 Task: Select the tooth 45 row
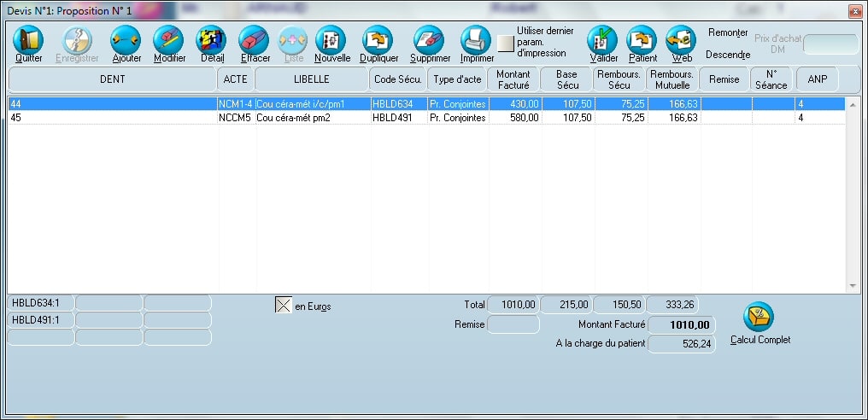[111, 118]
